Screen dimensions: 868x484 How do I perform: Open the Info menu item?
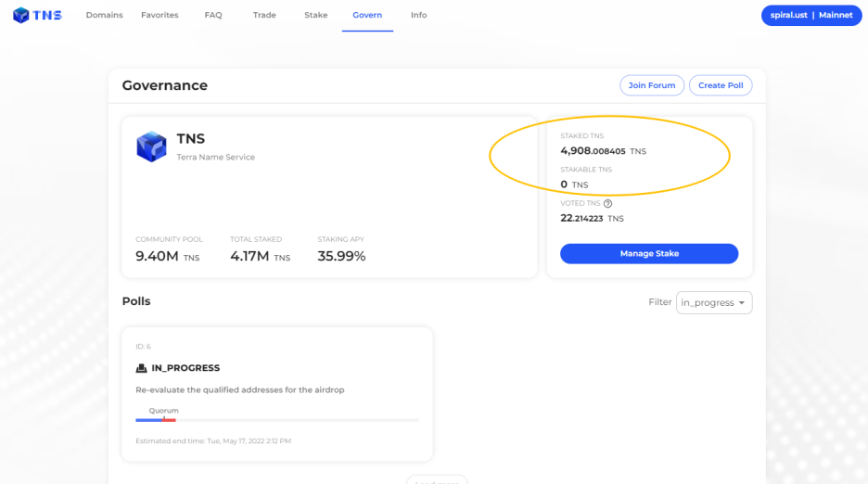419,15
